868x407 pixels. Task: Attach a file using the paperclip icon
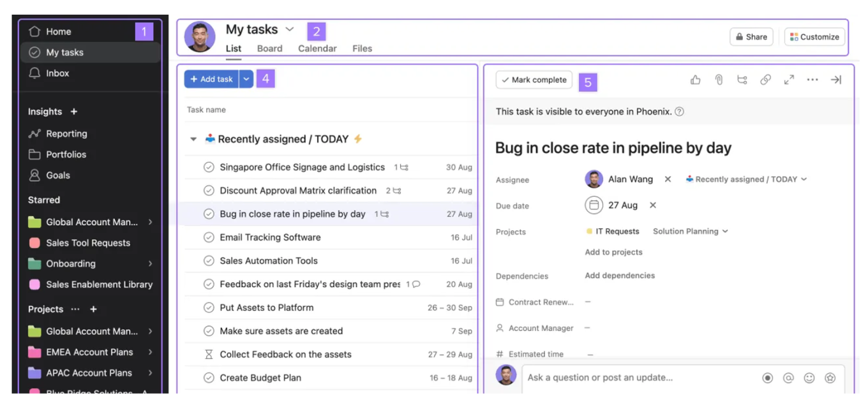(719, 79)
